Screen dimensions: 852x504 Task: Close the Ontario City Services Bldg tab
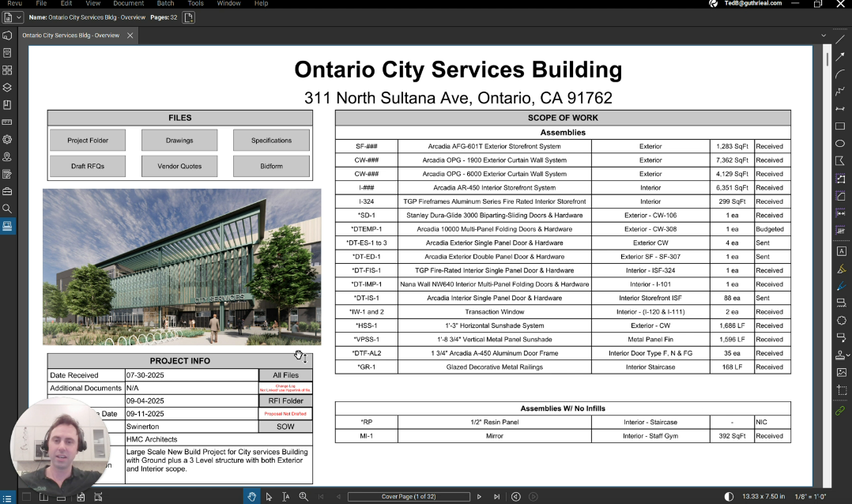pos(130,36)
